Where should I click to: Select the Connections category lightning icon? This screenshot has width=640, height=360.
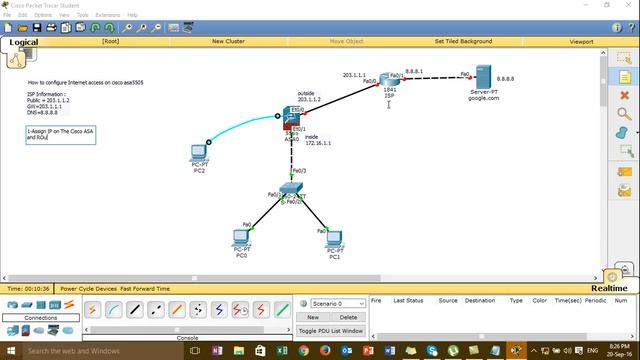pyautogui.click(x=69, y=304)
